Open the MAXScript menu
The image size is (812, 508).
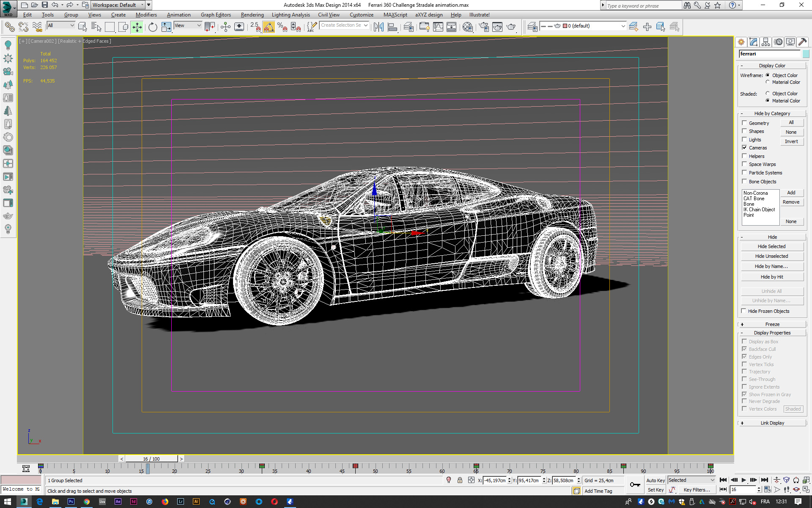[x=395, y=15]
